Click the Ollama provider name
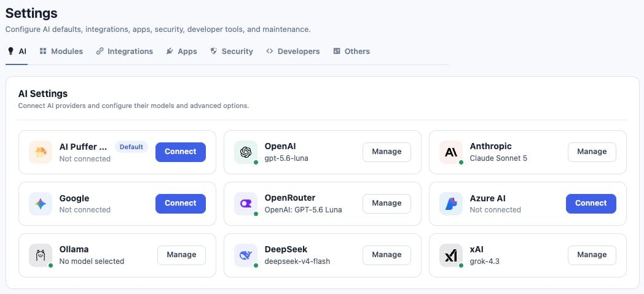 pyautogui.click(x=74, y=250)
